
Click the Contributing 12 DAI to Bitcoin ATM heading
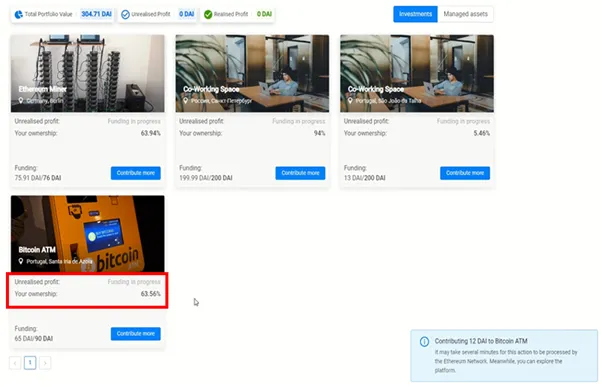coord(481,341)
